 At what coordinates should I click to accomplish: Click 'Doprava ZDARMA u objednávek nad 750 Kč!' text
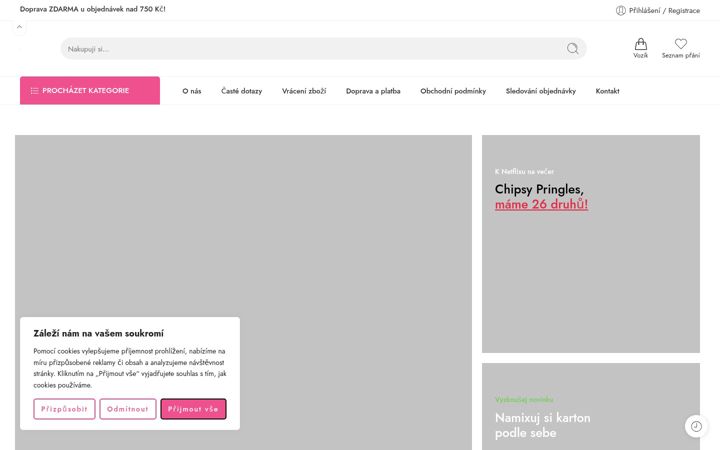[92, 9]
